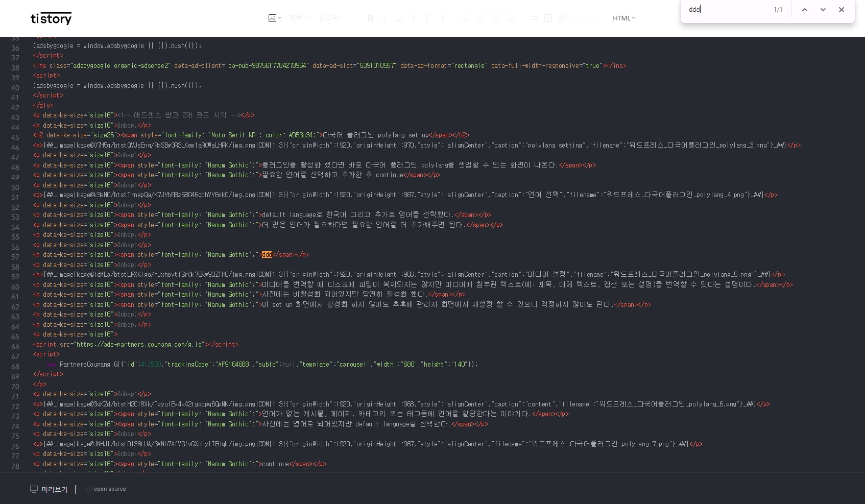865x504 pixels.
Task: Click the polylang_6.png content image line
Action: coord(401,404)
